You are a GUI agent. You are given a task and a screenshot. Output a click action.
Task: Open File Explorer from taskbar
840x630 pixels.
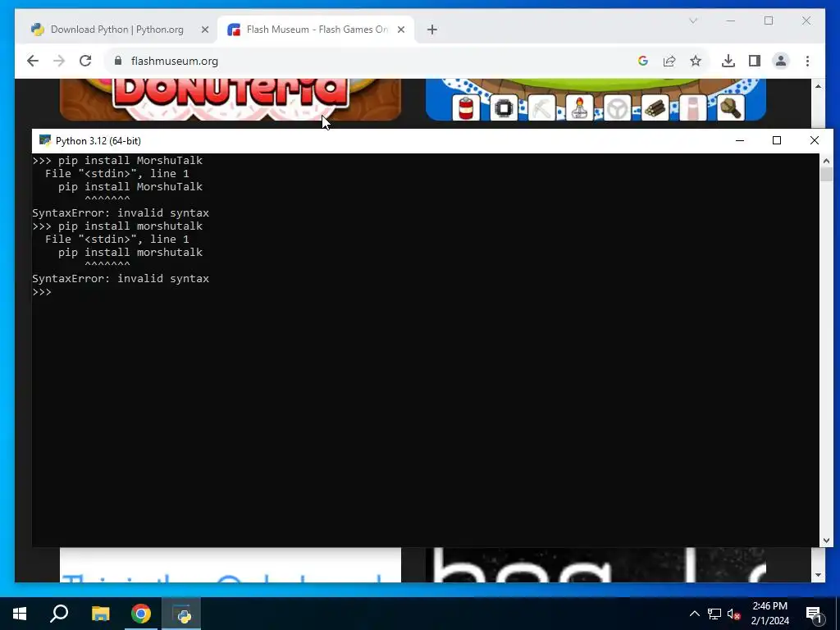[x=100, y=614]
